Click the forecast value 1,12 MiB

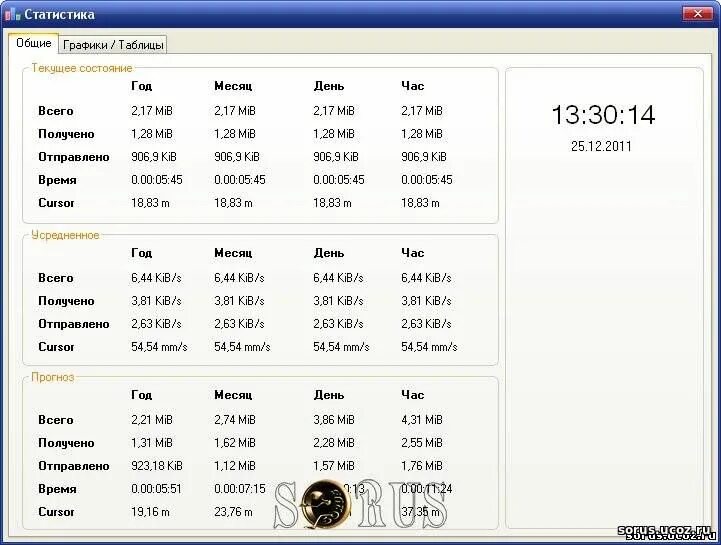[235, 466]
